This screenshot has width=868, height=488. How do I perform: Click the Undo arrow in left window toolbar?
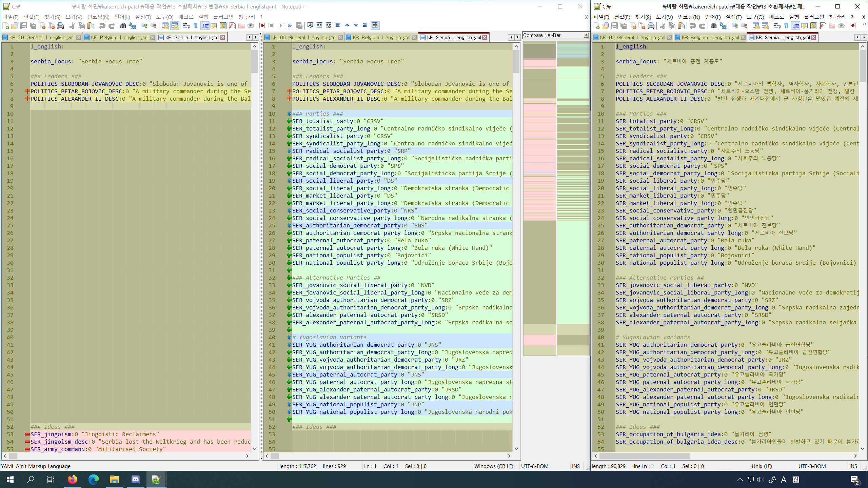pos(102,26)
